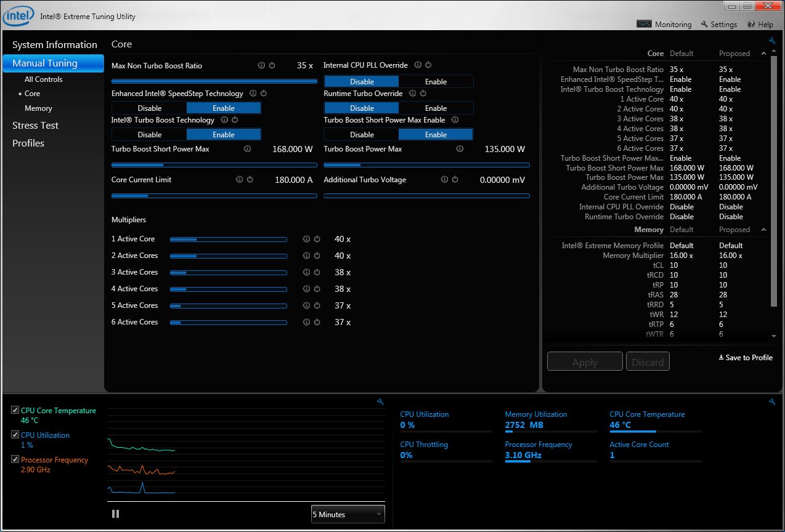This screenshot has height=532, width=785.
Task: Select Core under Manual Tuning
Action: pyautogui.click(x=33, y=94)
